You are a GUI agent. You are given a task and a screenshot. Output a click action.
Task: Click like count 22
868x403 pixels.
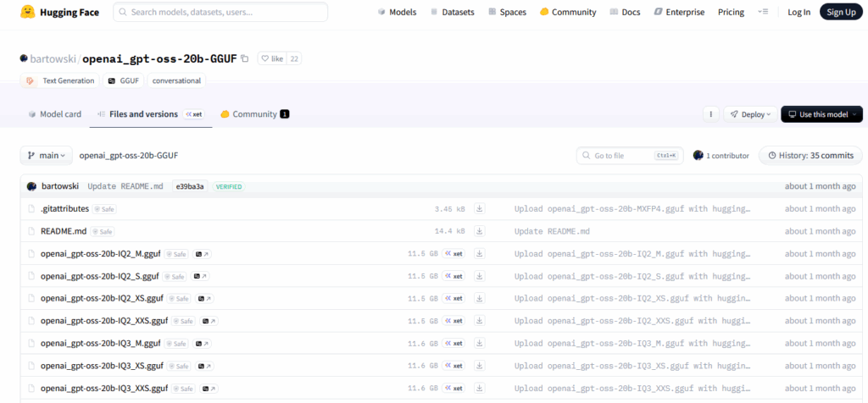(294, 58)
